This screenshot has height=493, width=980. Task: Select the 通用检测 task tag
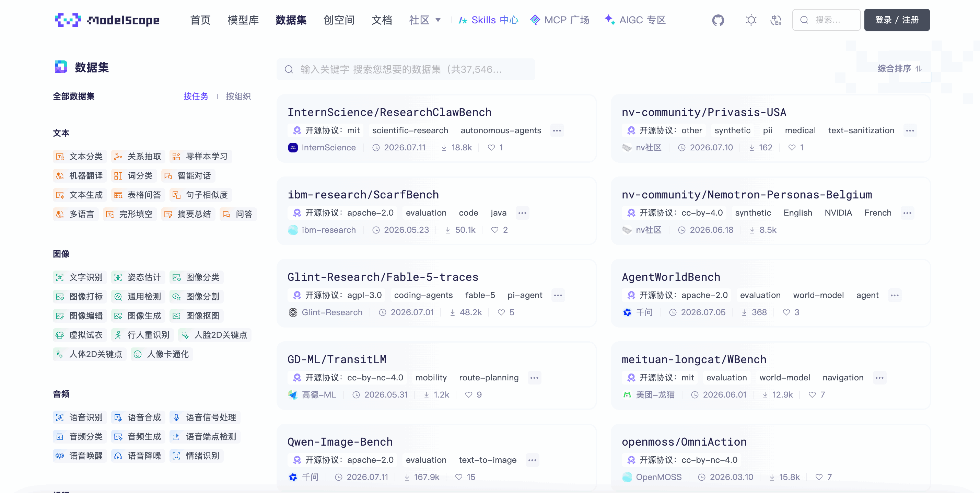(138, 296)
